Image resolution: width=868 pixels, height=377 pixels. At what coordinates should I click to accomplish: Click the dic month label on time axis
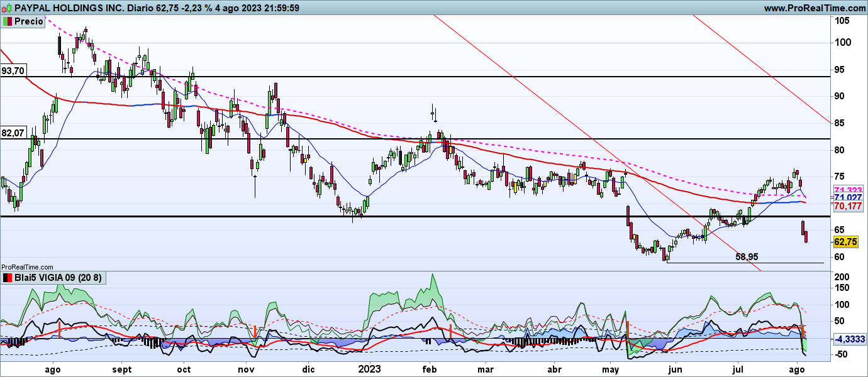tap(309, 369)
